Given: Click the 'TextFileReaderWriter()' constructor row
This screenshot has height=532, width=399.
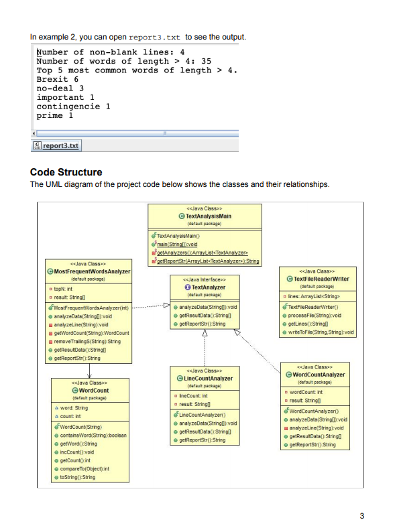Looking at the screenshot, I should tap(310, 307).
